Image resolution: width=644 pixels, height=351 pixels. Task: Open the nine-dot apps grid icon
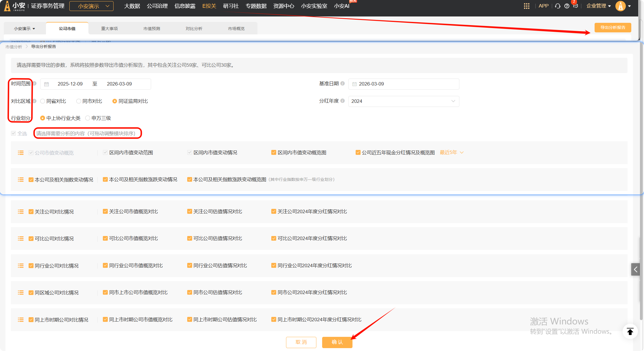[x=526, y=6]
